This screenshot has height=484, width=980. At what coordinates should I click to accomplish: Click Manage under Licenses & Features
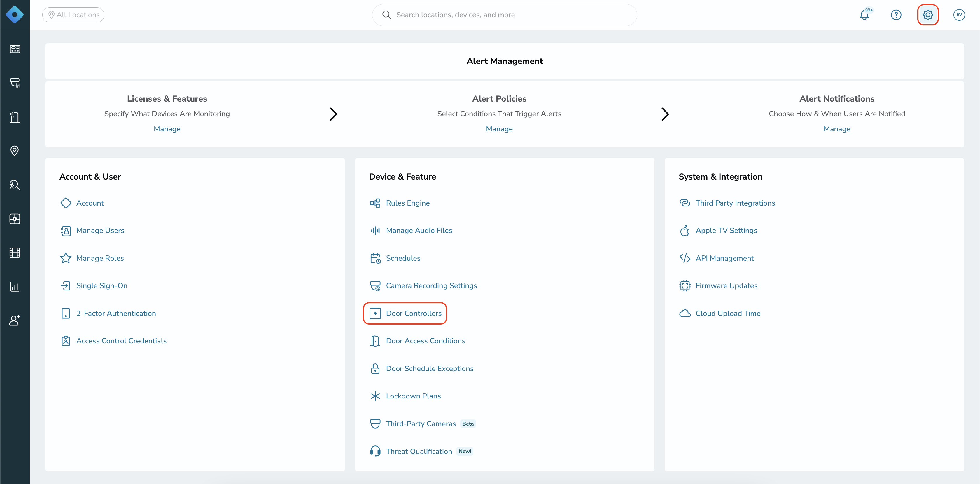click(x=167, y=129)
